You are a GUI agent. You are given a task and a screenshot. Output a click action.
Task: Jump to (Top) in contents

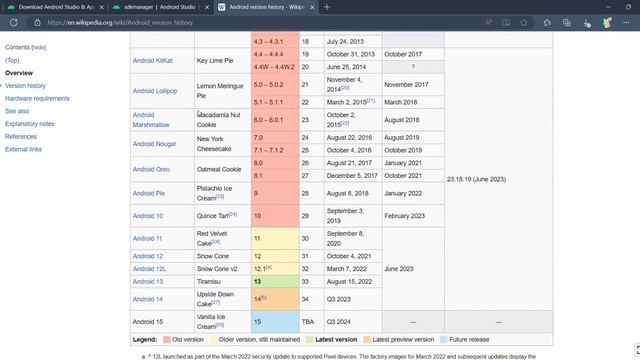point(12,60)
